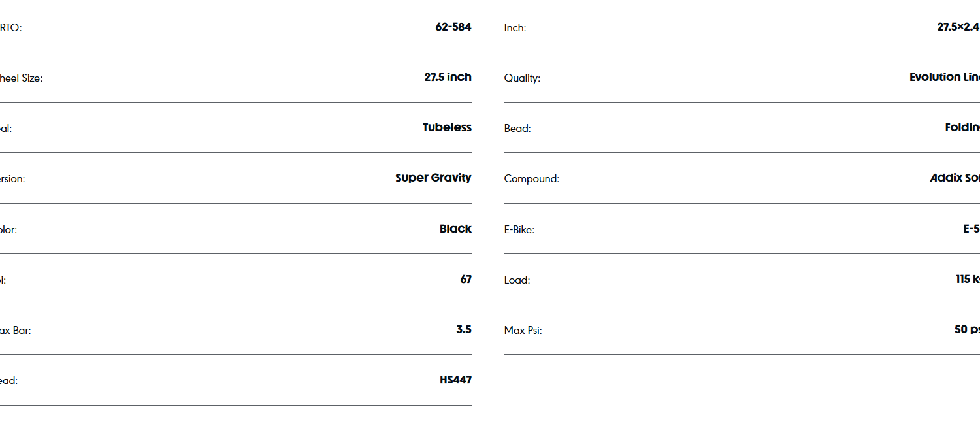Screen dimensions: 980x422
Task: Select the Evolution Line quality value
Action: tap(944, 78)
